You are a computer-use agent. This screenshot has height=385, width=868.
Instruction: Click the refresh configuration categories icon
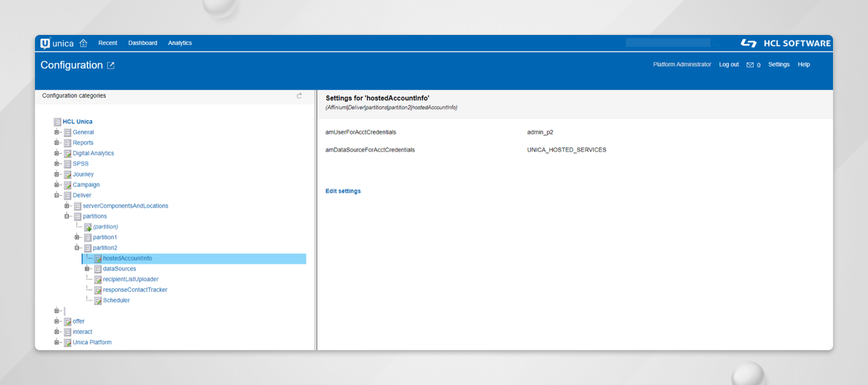tap(299, 96)
